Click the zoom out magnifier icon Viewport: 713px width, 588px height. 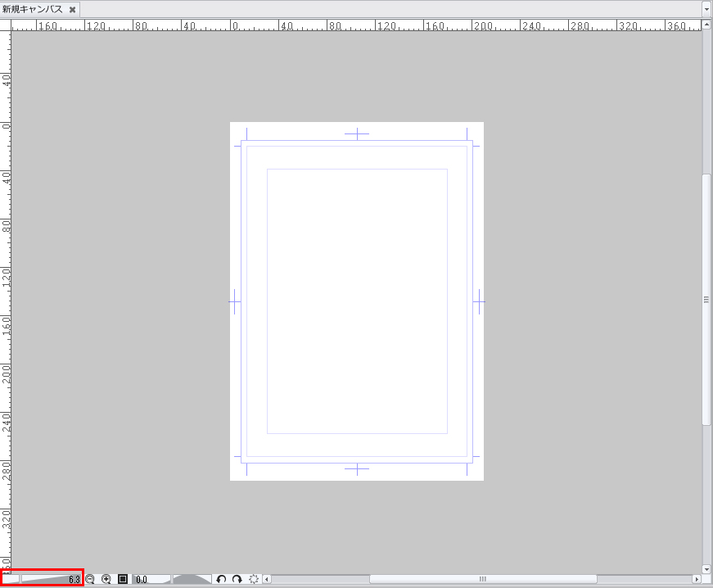90,579
